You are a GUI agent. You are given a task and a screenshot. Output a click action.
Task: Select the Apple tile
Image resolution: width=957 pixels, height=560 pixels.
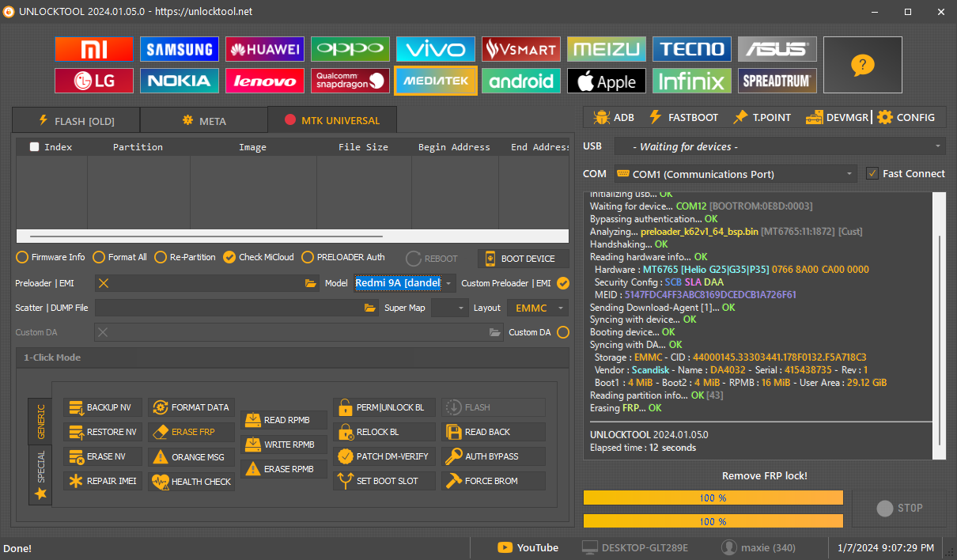607,81
